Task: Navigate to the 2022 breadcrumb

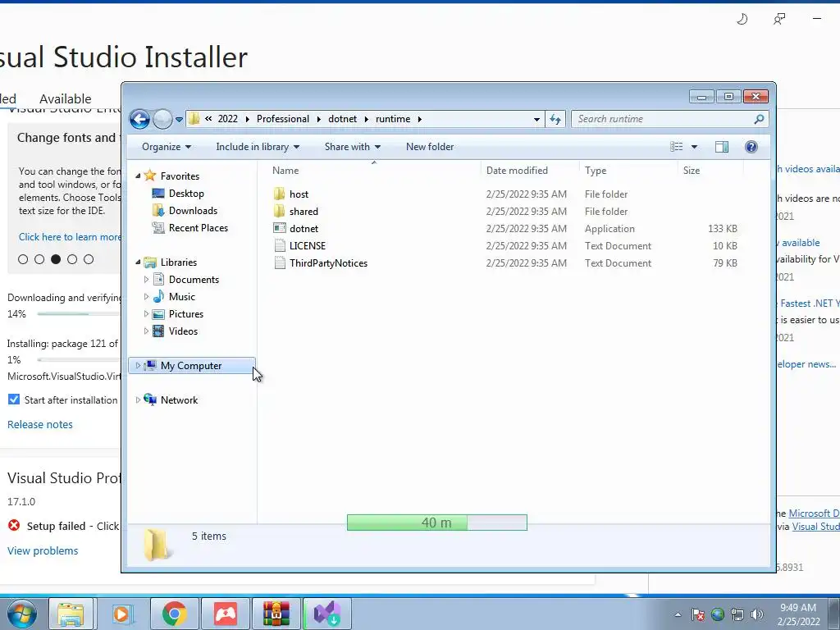Action: coord(228,119)
